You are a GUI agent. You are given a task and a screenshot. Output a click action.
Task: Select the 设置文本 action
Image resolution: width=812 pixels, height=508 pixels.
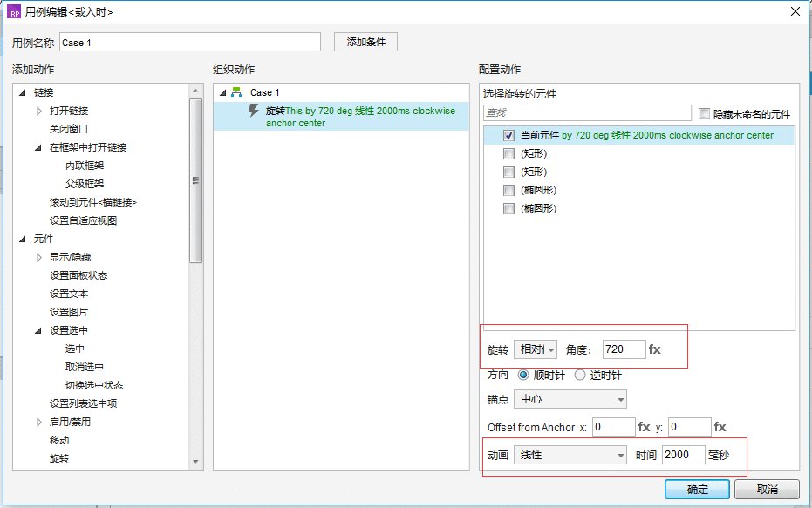[x=68, y=294]
